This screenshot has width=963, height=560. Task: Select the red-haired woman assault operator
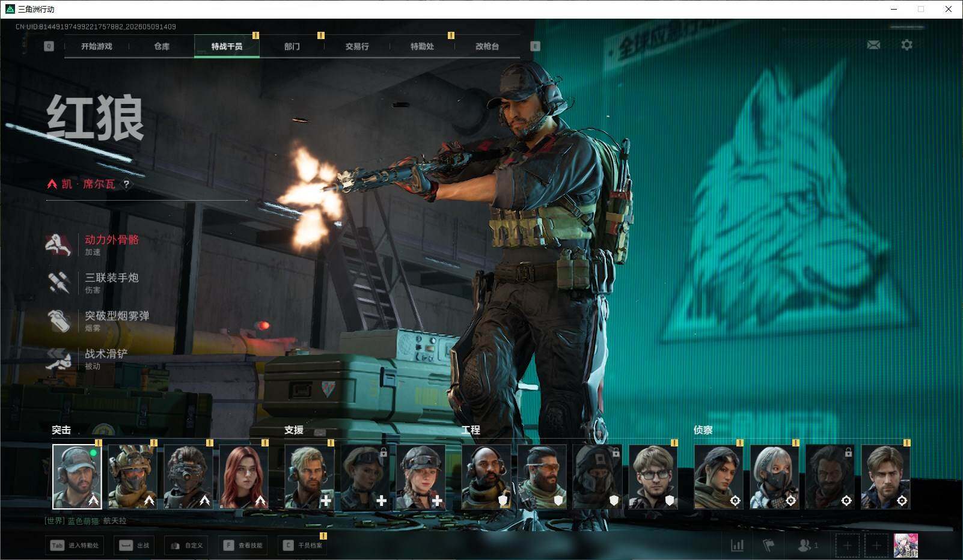243,476
